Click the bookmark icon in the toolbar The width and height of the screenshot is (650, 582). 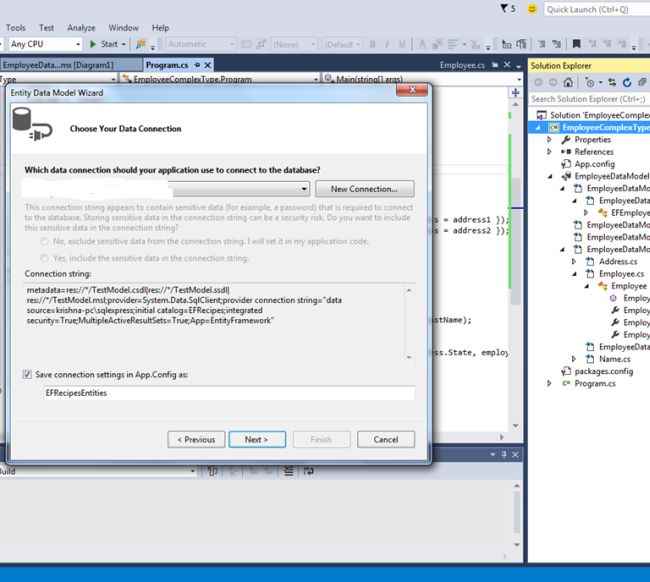(576, 44)
